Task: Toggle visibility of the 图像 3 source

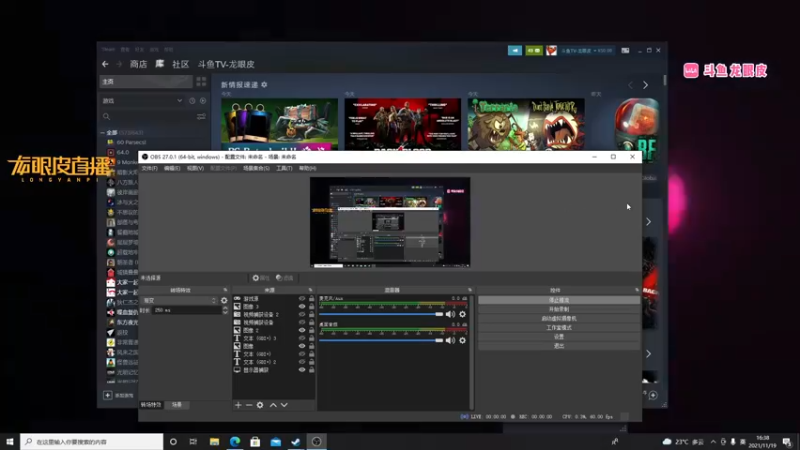Action: tap(302, 307)
